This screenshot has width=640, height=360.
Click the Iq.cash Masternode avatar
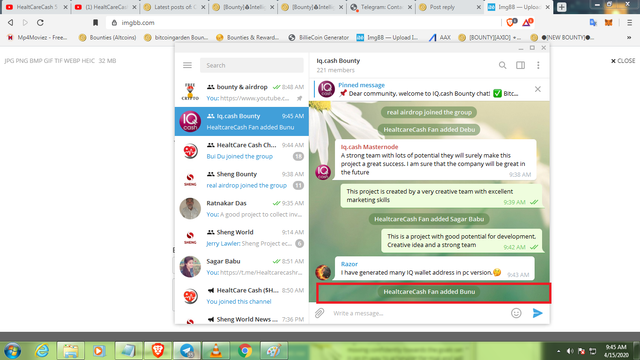tap(323, 171)
